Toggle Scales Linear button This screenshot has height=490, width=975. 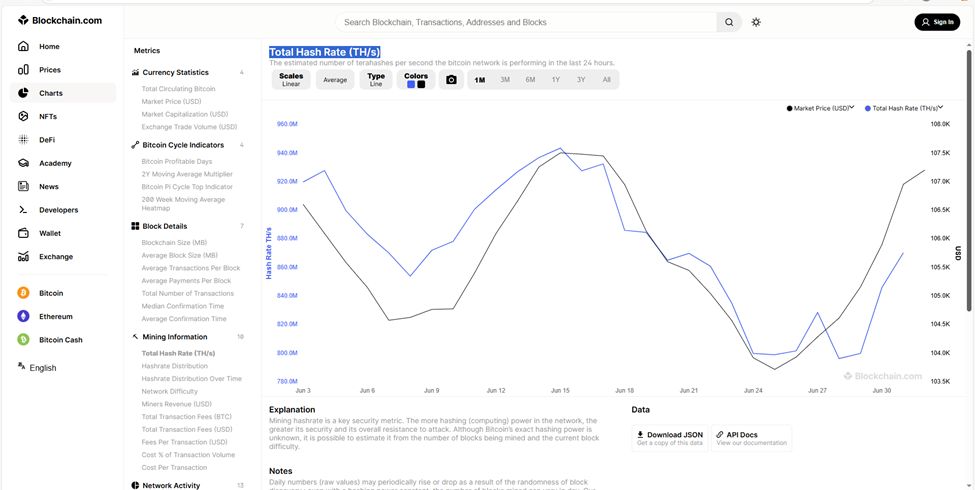(291, 80)
